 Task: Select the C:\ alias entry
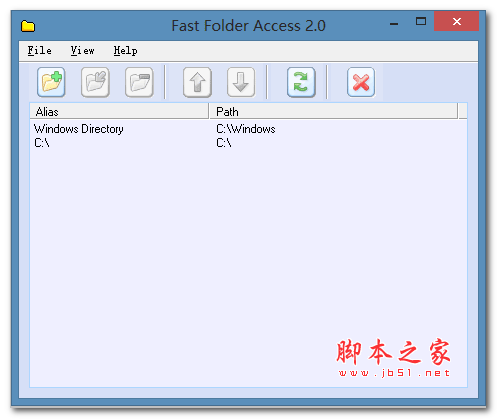[42, 143]
